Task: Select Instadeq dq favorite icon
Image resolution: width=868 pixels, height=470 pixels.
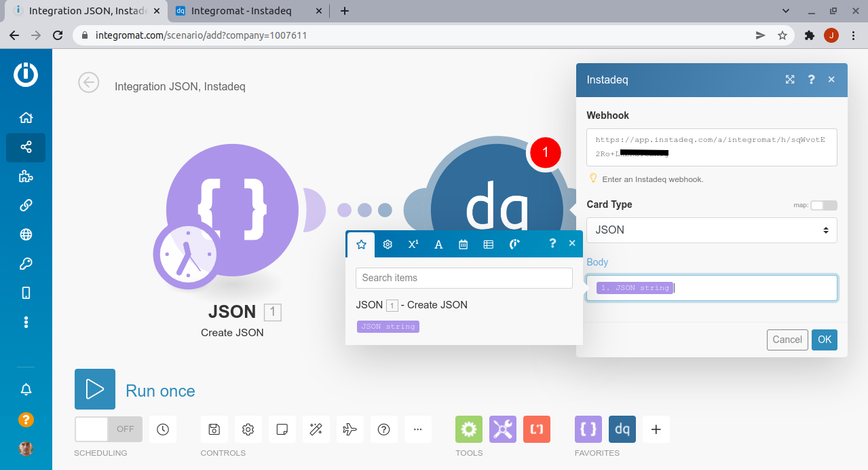Action: click(622, 429)
